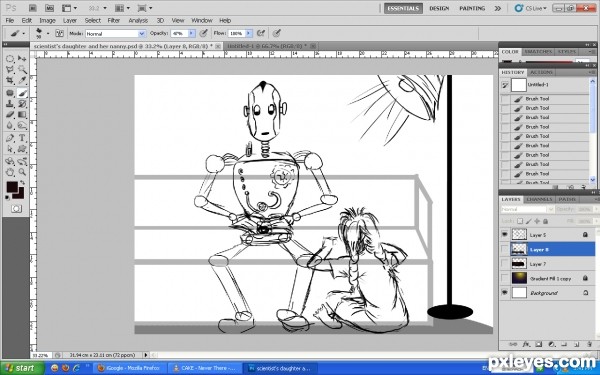600x375 pixels.
Task: Click the foreground color swatch
Action: 11,187
